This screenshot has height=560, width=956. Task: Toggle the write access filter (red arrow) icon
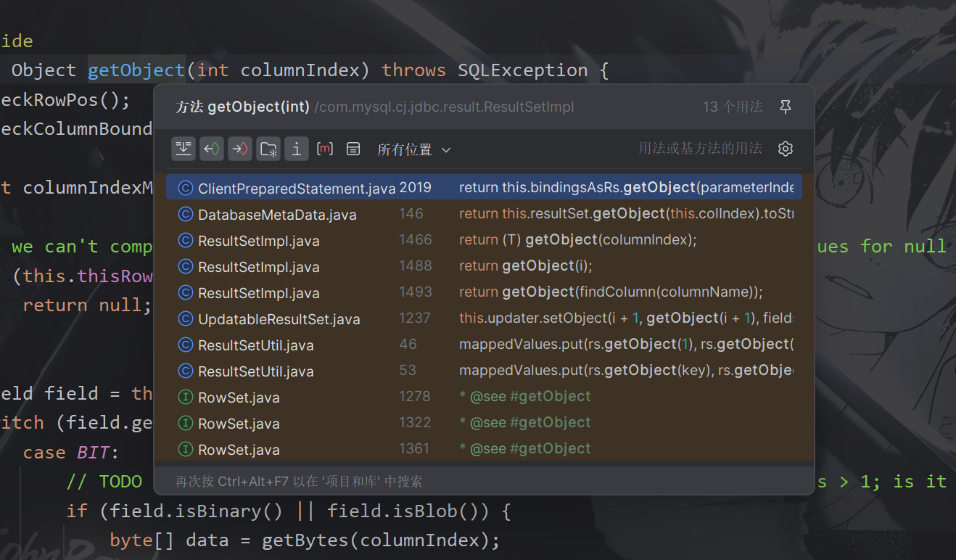tap(240, 149)
